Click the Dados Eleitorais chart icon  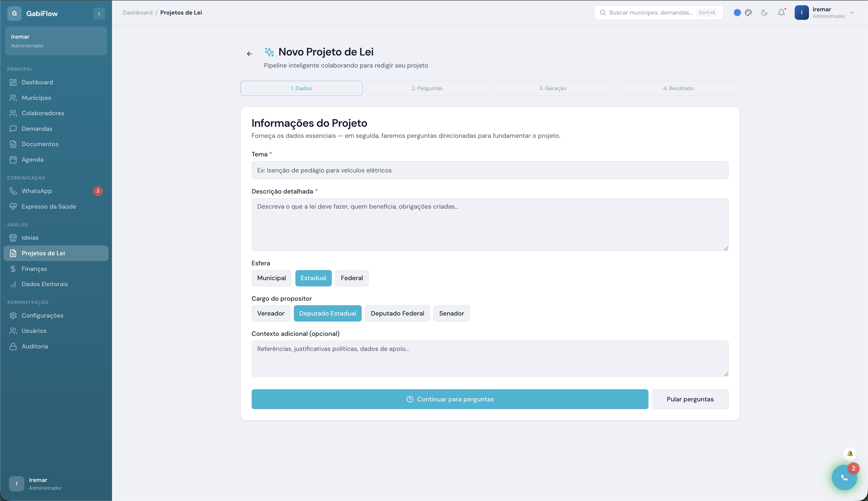13,284
